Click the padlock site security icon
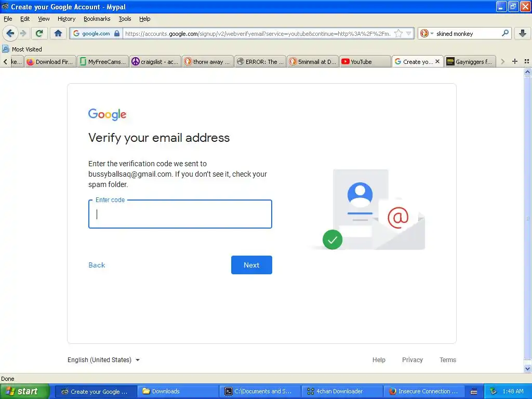This screenshot has width=532, height=399. point(117,33)
